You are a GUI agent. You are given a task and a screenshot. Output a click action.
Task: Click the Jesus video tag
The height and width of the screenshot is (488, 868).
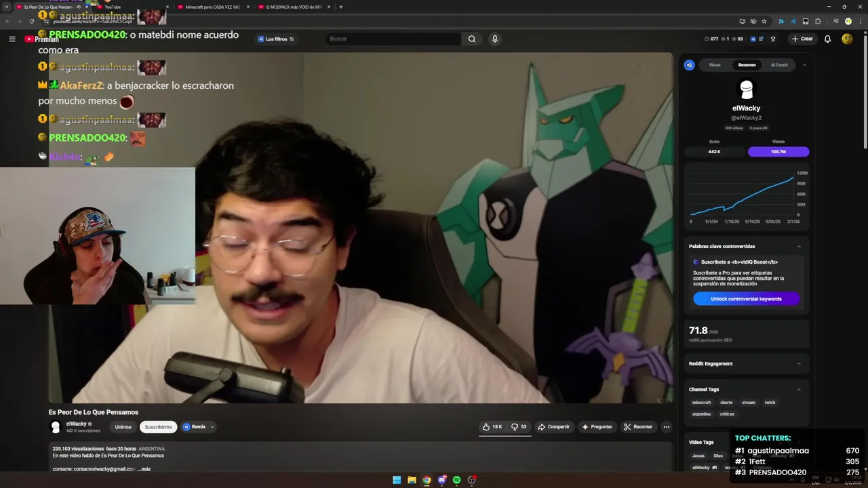698,456
